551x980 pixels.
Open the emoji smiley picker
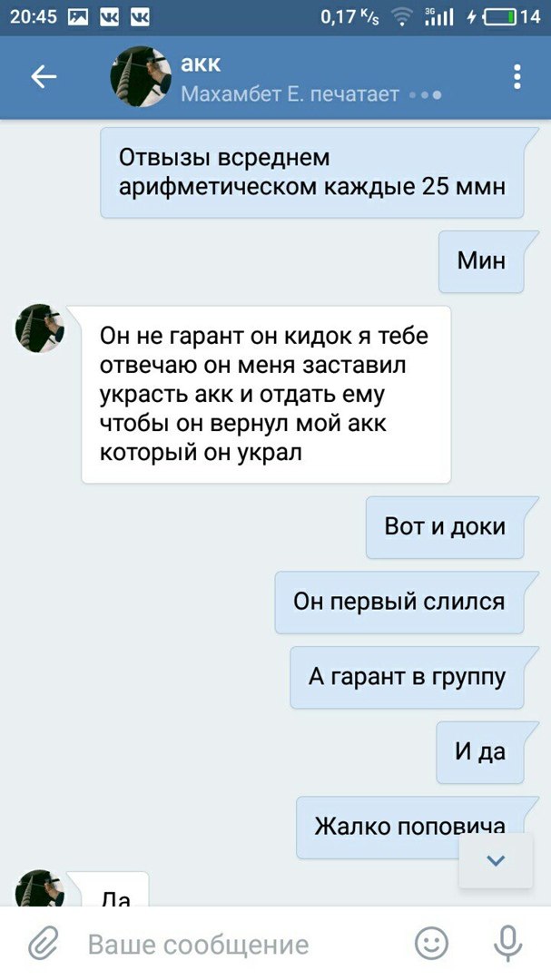click(x=432, y=943)
